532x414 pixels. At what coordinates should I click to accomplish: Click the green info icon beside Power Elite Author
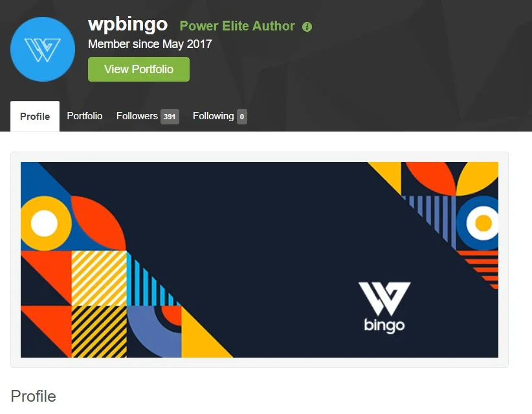pyautogui.click(x=307, y=27)
